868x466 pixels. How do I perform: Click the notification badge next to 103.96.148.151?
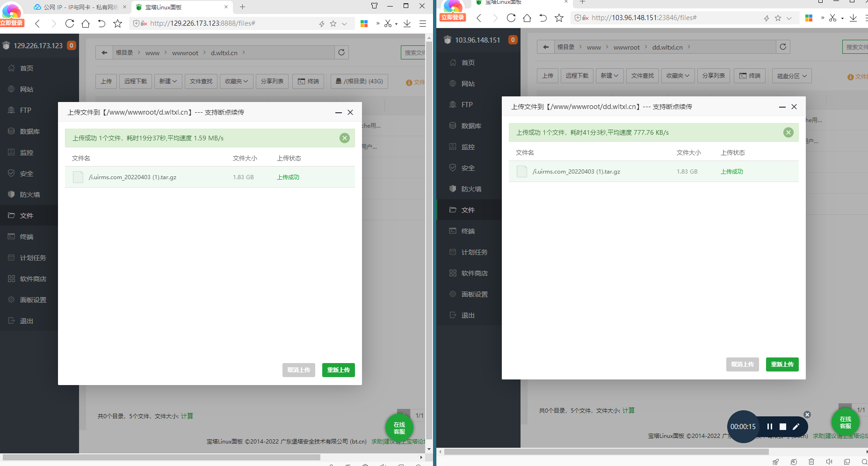513,40
